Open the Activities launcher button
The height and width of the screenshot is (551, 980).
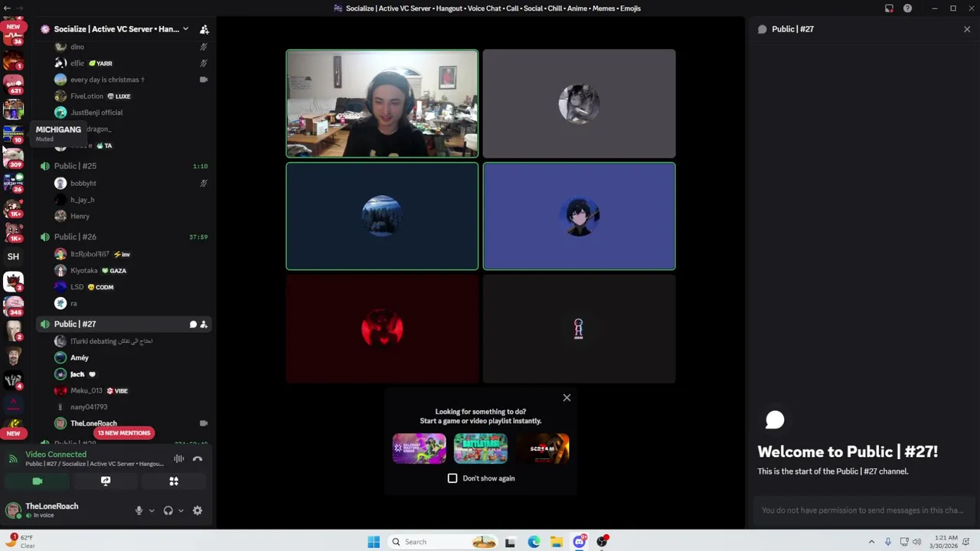click(x=174, y=481)
